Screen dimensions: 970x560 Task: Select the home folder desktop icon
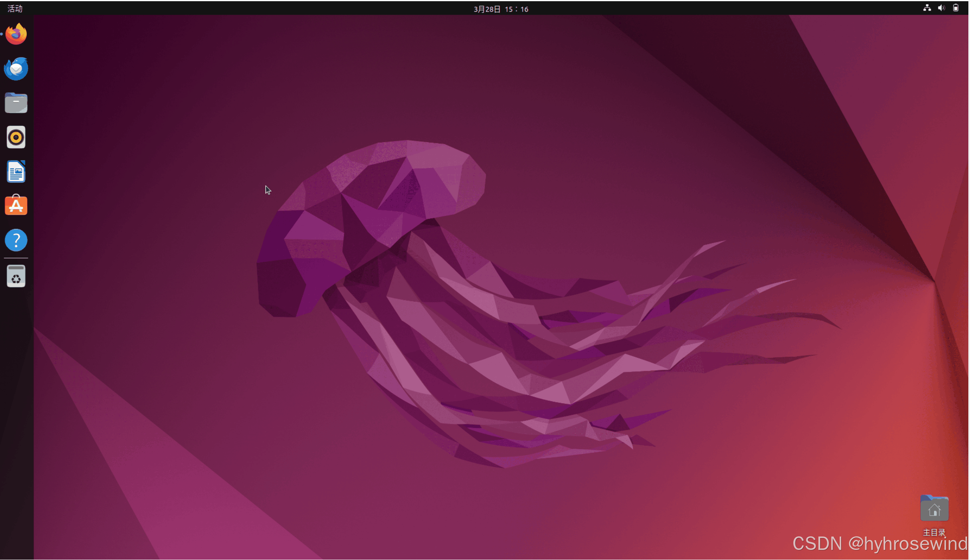pyautogui.click(x=934, y=509)
